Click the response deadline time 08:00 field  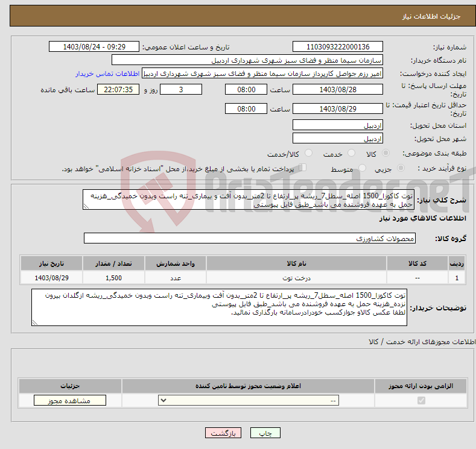tap(246, 89)
